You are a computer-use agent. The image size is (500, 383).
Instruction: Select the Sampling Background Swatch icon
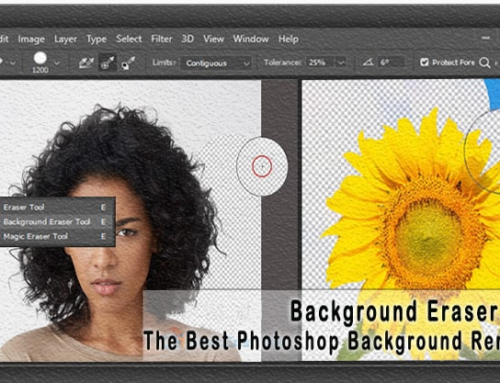128,62
